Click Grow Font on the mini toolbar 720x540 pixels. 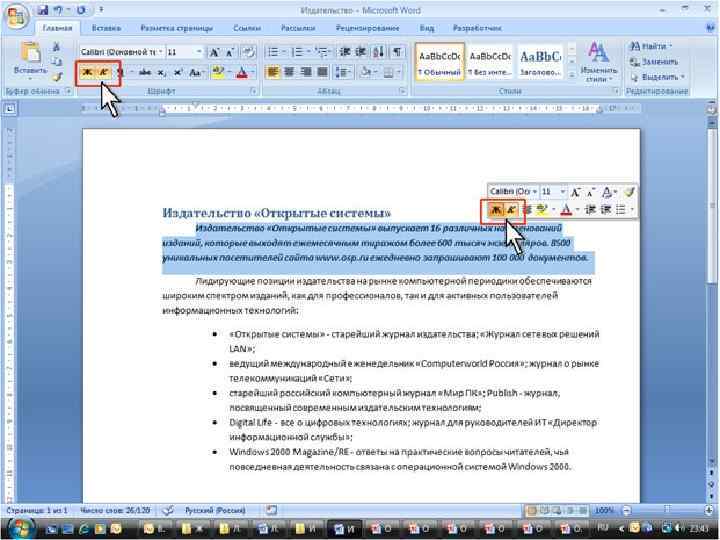tap(576, 192)
